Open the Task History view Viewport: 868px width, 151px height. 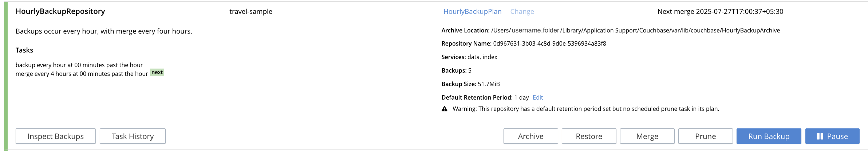(x=133, y=136)
